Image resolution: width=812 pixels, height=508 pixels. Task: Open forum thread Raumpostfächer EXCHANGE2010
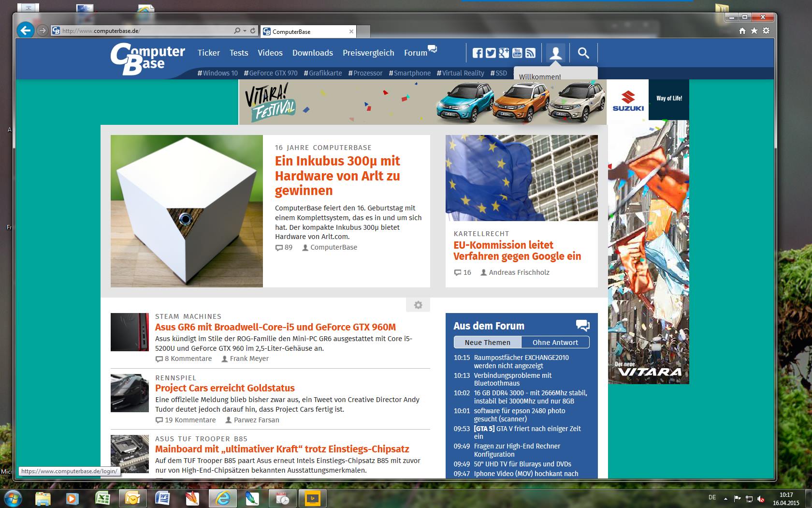click(521, 361)
